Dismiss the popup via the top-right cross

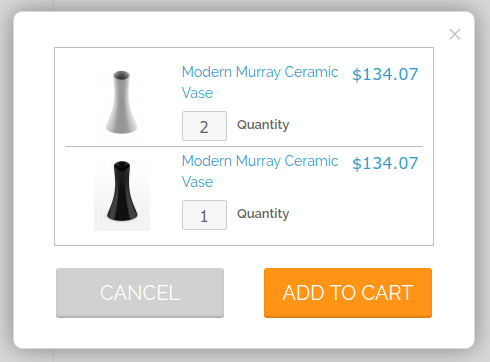click(x=455, y=34)
